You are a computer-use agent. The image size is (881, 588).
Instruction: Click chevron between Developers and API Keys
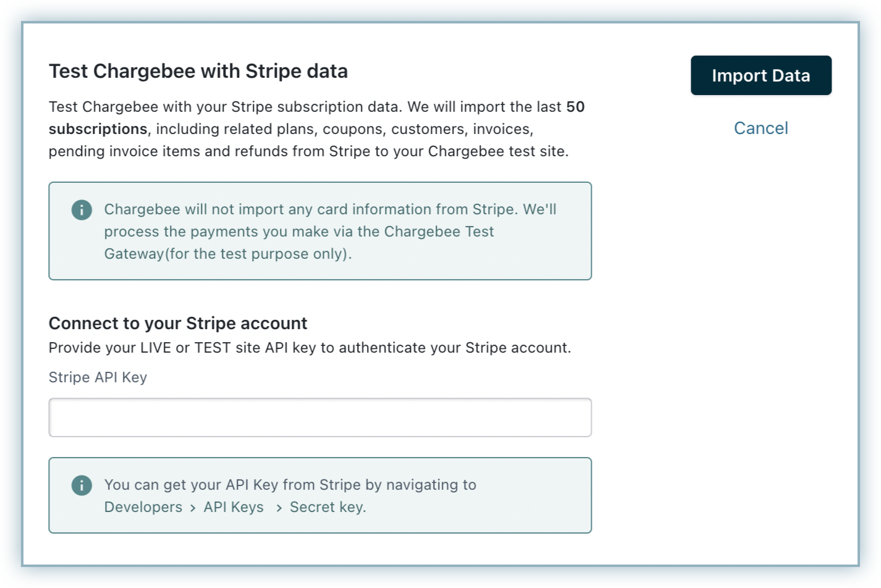[193, 508]
